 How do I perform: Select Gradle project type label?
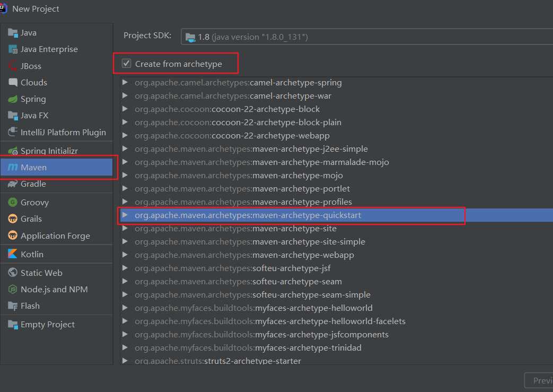[x=33, y=184]
